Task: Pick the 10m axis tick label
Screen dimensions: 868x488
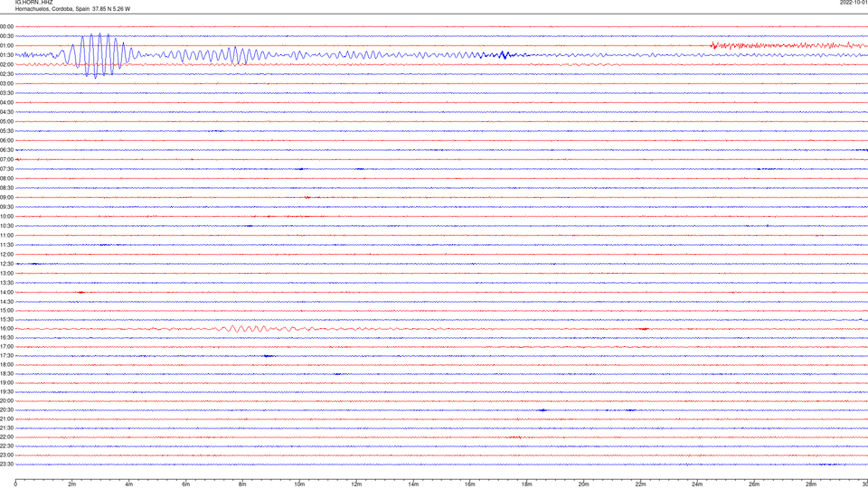Action: (299, 484)
